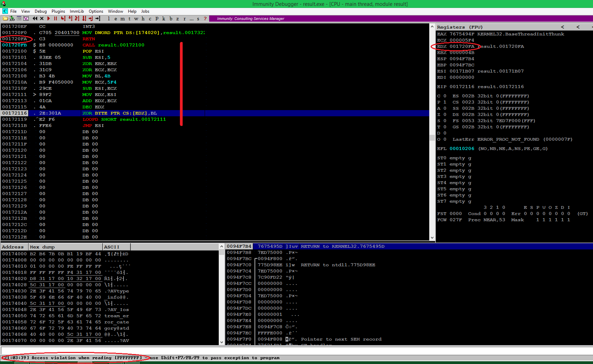Click the purple grid icon left of rewind
The height and width of the screenshot is (364, 593).
(26, 19)
